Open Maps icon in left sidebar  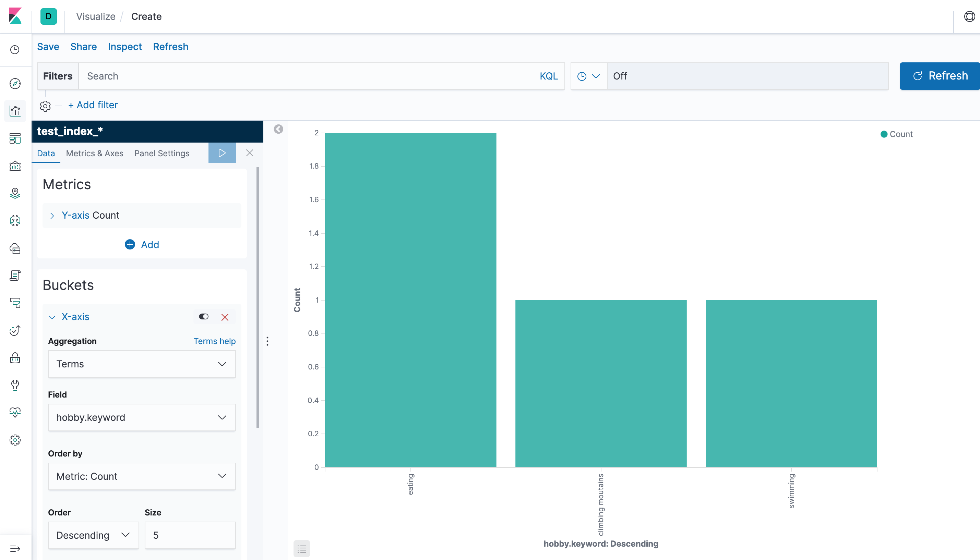(x=15, y=193)
